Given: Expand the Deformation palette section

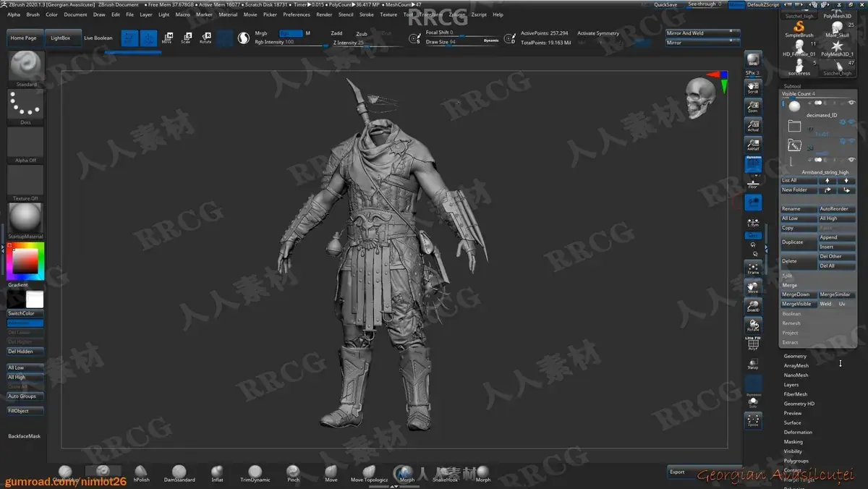Looking at the screenshot, I should (798, 432).
